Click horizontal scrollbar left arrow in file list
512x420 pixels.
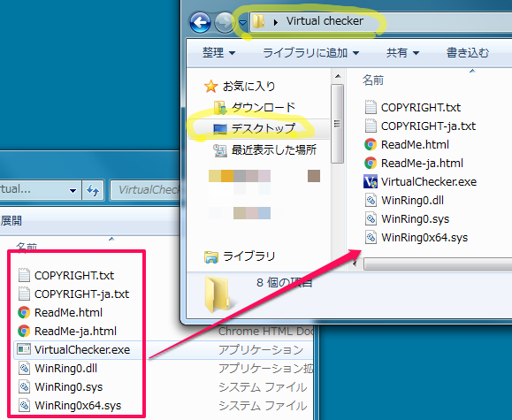pyautogui.click(x=355, y=263)
